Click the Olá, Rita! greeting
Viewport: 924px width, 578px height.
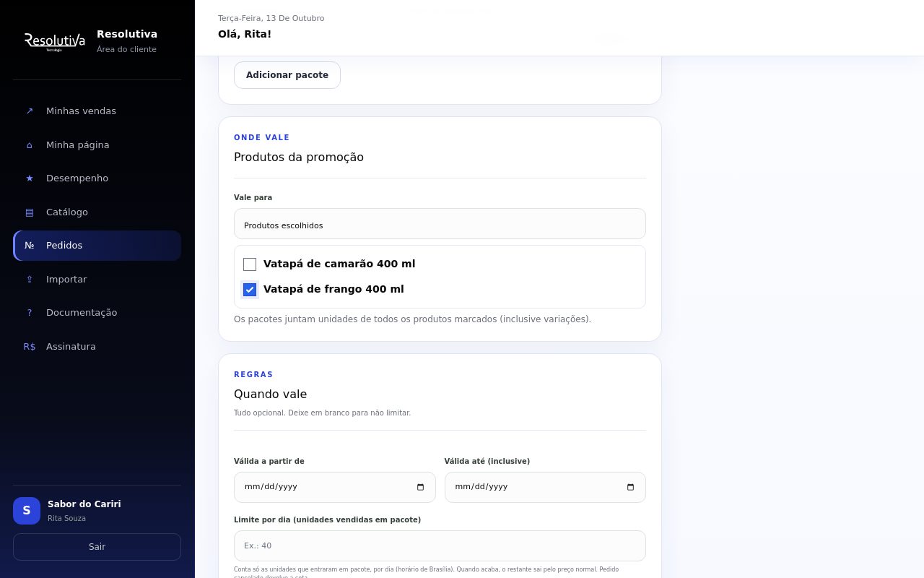point(245,34)
